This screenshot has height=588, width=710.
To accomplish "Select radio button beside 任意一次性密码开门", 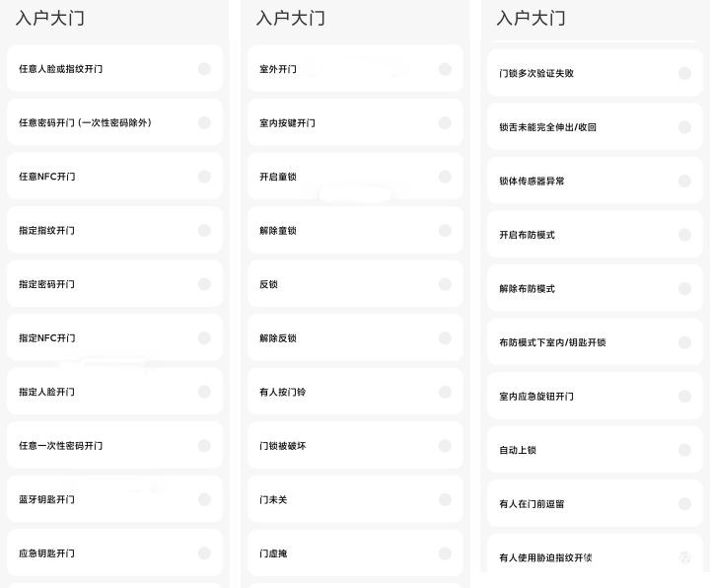I will pyautogui.click(x=204, y=446).
